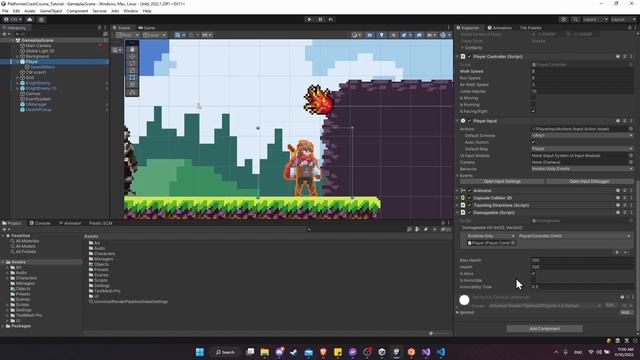Open the Runtime Only dropdown
The width and height of the screenshot is (640, 360).
490,236
